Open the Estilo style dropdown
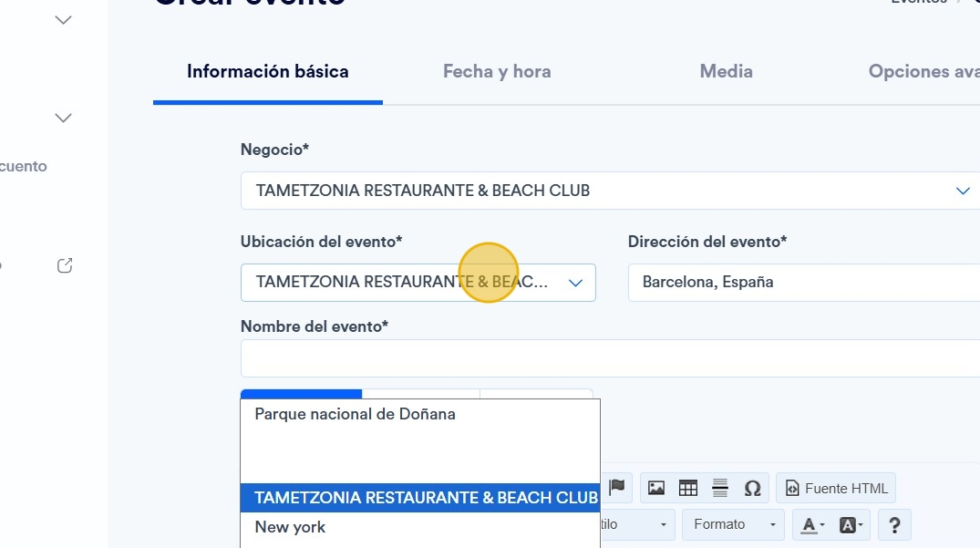 [x=636, y=524]
